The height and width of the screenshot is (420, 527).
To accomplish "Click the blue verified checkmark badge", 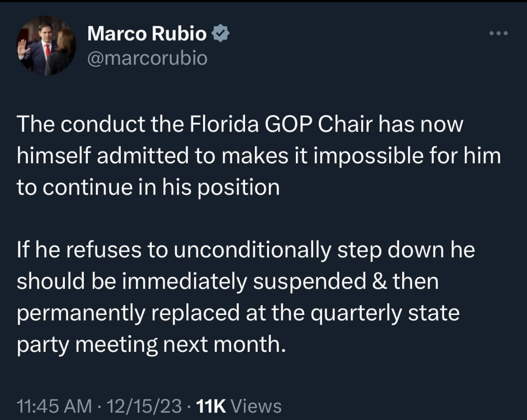I will pyautogui.click(x=220, y=33).
